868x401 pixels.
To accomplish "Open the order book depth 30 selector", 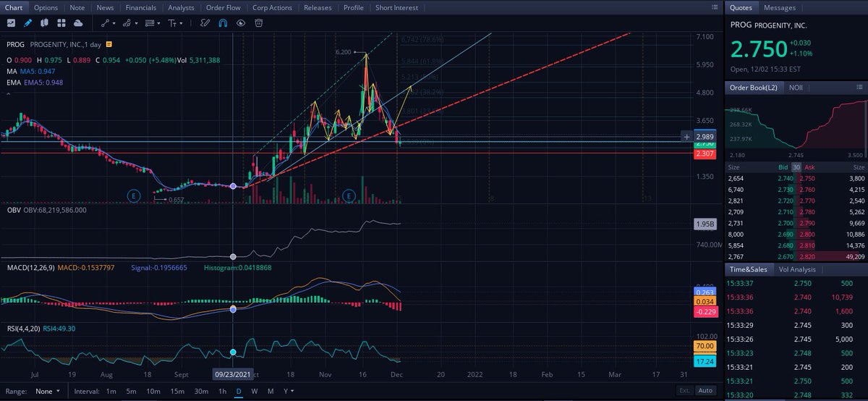I will (x=796, y=167).
